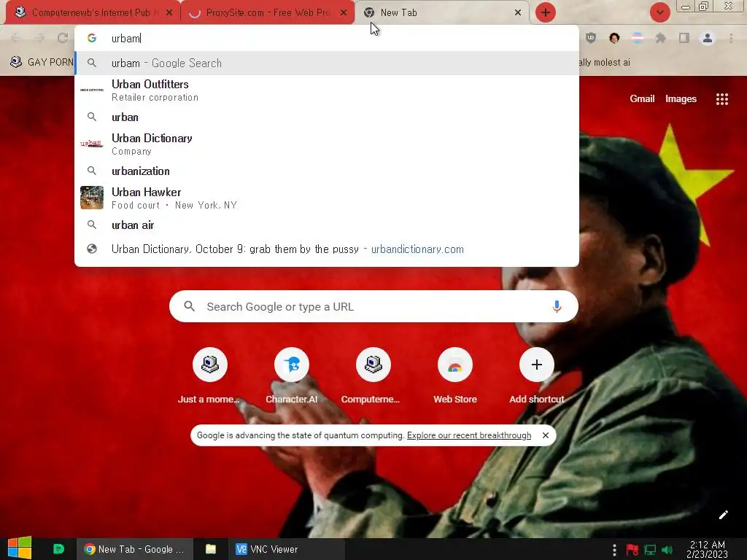
Task: Select the 'urbanization' suggestion
Action: click(x=327, y=171)
